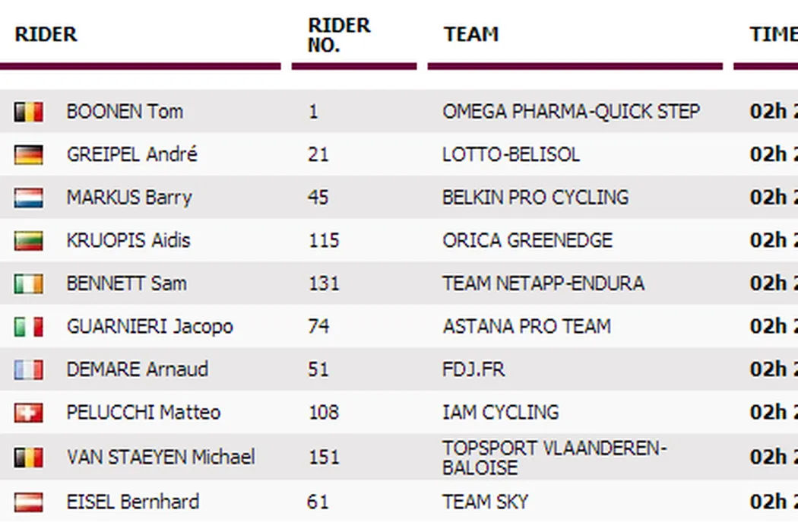Image resolution: width=798 pixels, height=532 pixels.
Task: Click the Lithuanian flag beside KRUOPIS Aidis
Action: [x=28, y=241]
